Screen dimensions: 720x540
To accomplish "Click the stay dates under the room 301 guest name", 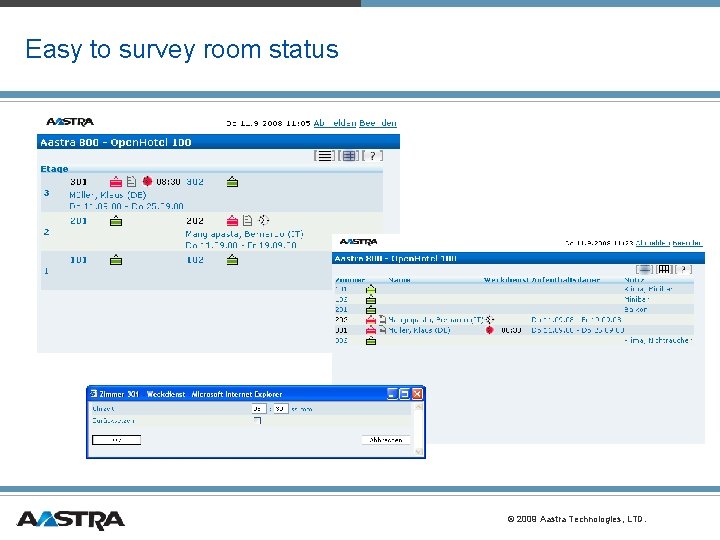I will coord(126,206).
